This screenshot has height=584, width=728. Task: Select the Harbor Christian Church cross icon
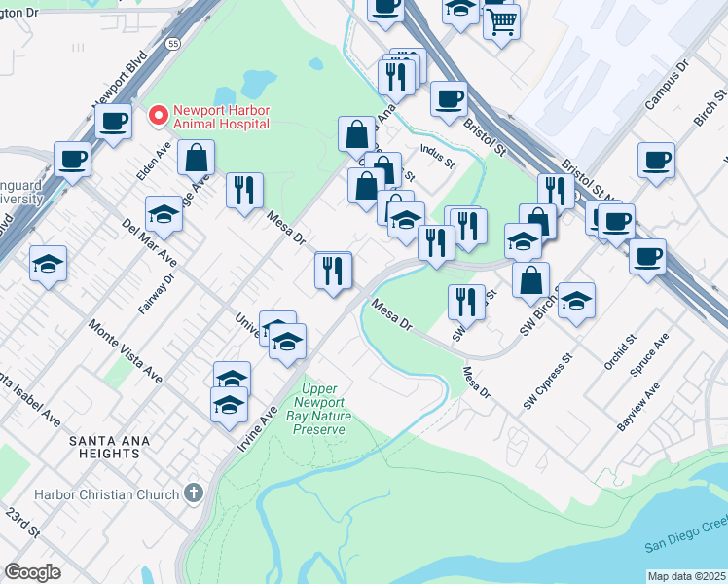click(194, 493)
